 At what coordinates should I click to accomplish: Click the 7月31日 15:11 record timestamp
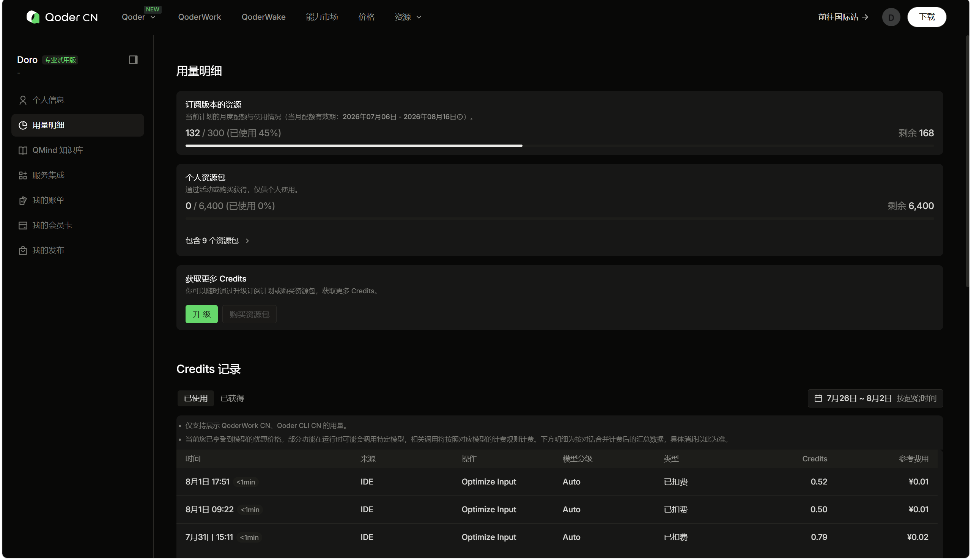coord(209,537)
